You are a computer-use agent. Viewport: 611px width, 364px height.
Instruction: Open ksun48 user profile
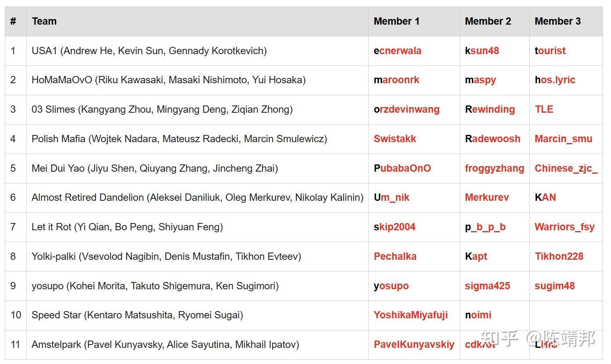(482, 51)
